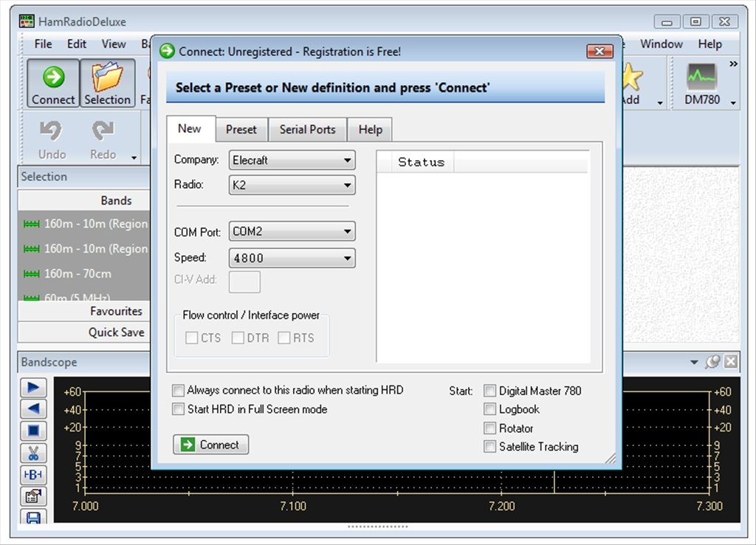Expand the toolbar overflow chevron
Viewport: 756px width, 545px height.
click(733, 64)
